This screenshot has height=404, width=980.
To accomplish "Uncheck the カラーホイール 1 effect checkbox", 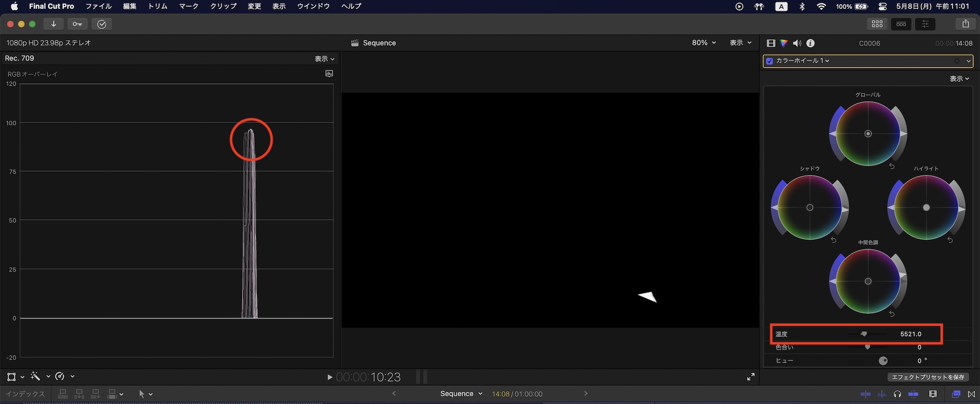I will [x=770, y=61].
